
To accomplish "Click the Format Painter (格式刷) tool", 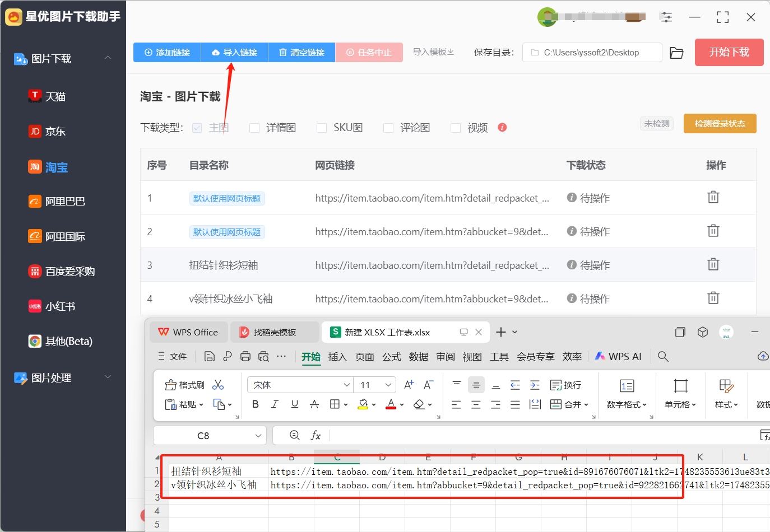I will [x=185, y=385].
